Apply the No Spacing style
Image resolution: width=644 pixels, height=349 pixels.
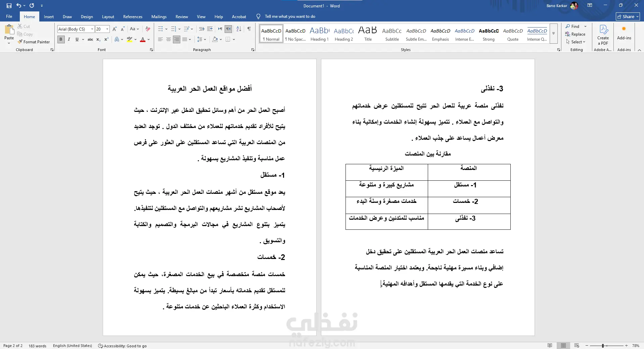click(x=295, y=34)
